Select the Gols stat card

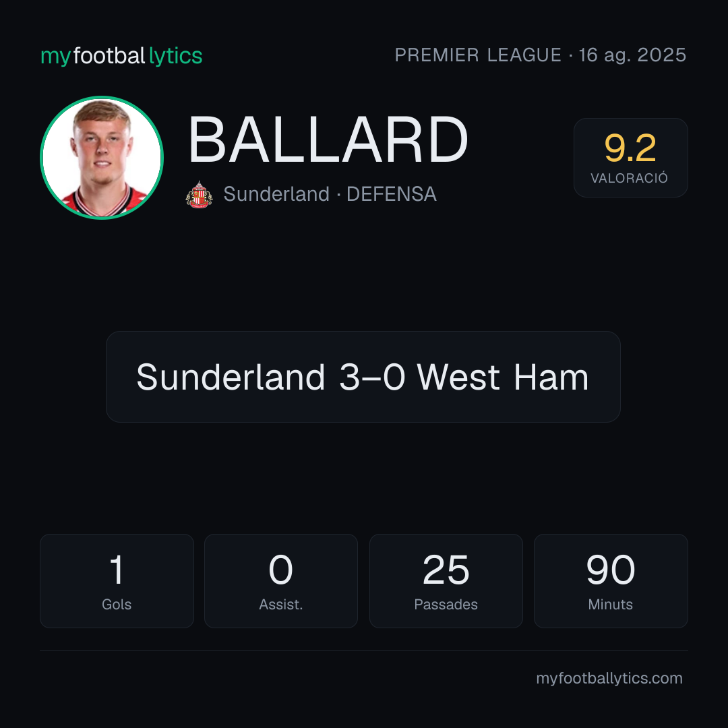tap(117, 581)
